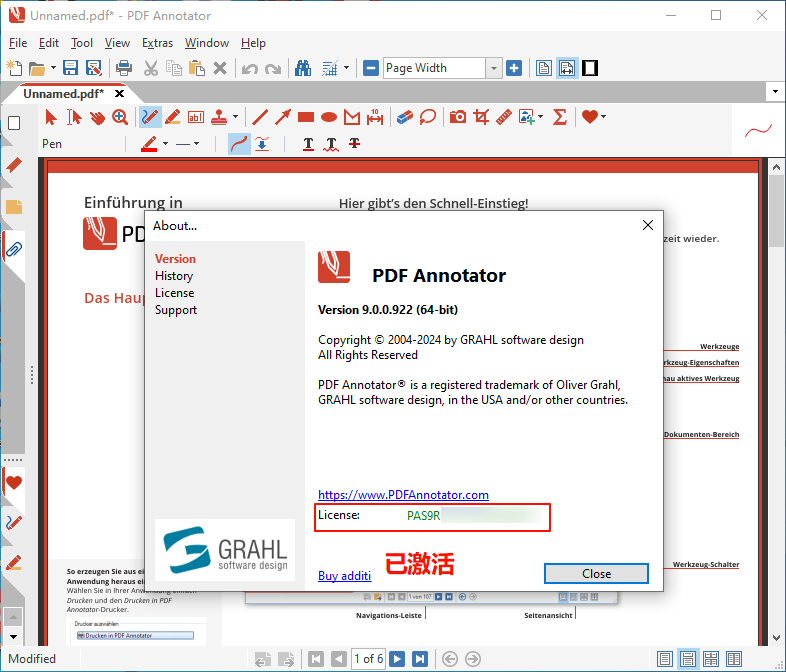
Task: Select the Rectangle shape tool
Action: point(306,117)
